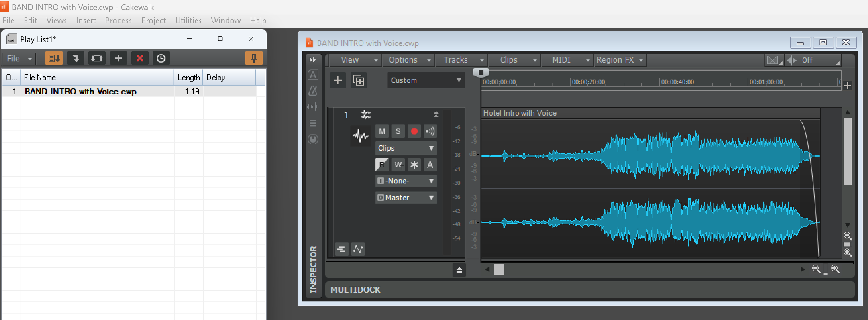Click the Now Time marker on the ruler
Screen dimensions: 868x320
481,72
